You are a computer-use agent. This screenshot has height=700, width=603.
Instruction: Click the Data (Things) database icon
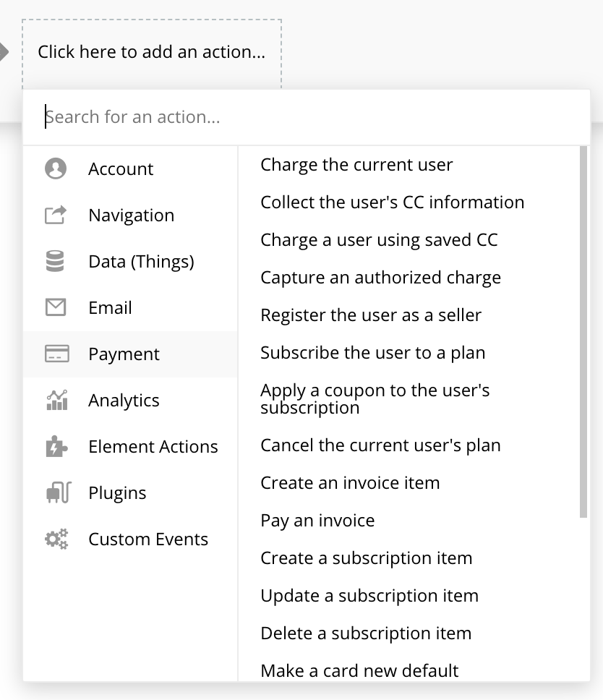coord(56,261)
